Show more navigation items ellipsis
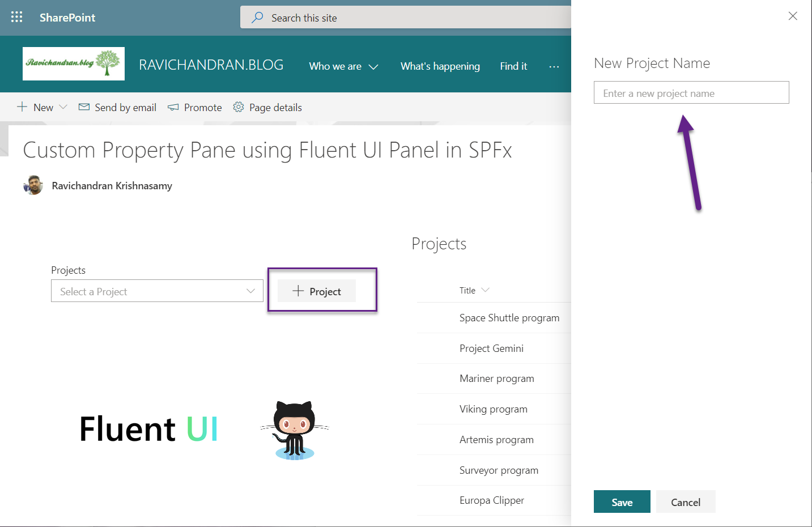Image resolution: width=812 pixels, height=527 pixels. tap(554, 67)
